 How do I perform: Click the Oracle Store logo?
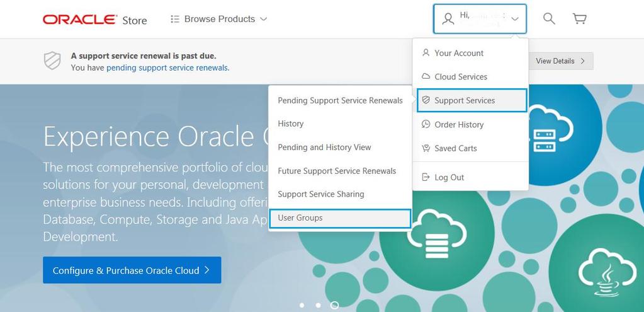pyautogui.click(x=95, y=20)
